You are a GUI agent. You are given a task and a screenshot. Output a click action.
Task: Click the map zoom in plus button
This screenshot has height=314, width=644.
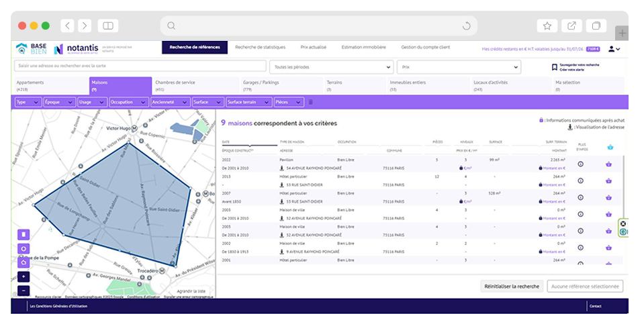[24, 276]
